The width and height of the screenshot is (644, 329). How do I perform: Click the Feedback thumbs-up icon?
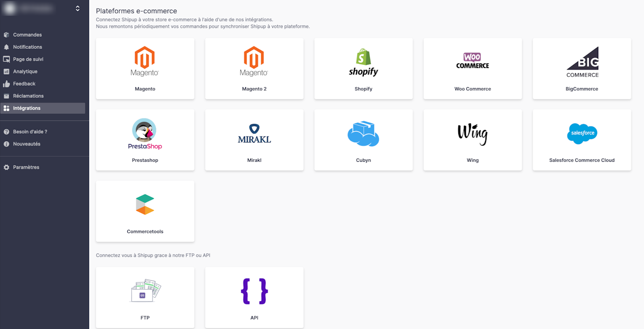coord(7,84)
